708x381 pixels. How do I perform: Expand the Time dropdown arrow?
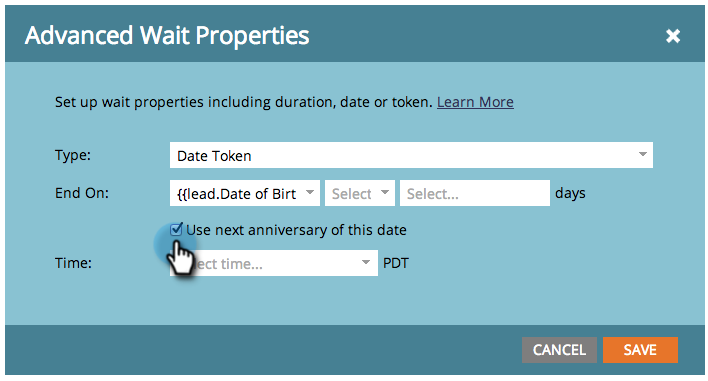[366, 263]
